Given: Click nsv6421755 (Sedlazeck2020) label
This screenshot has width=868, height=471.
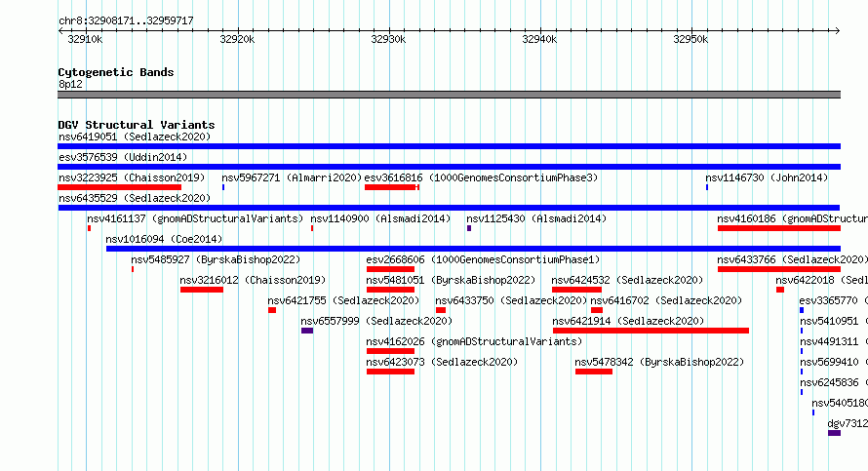Looking at the screenshot, I should point(343,300).
